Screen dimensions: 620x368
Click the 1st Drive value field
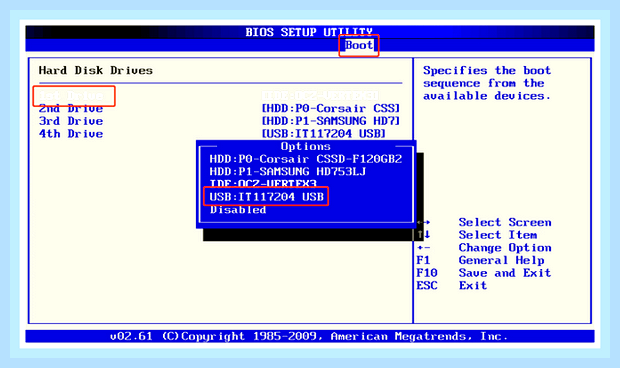(320, 96)
